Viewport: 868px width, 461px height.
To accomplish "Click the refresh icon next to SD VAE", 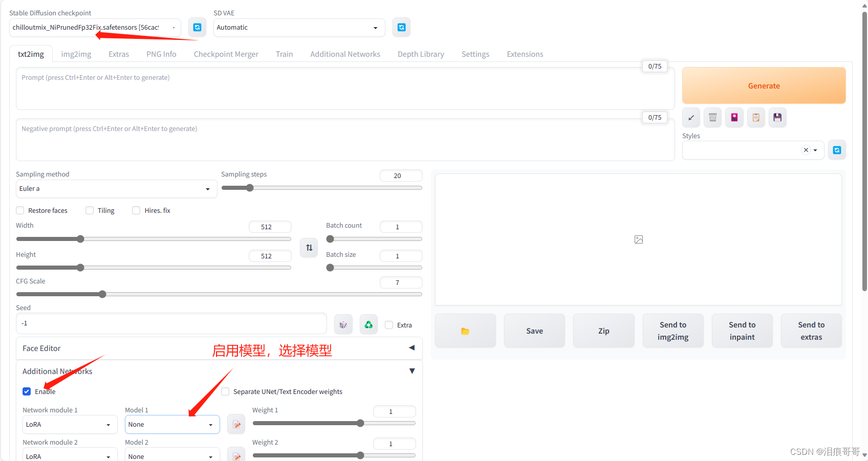I will (401, 27).
